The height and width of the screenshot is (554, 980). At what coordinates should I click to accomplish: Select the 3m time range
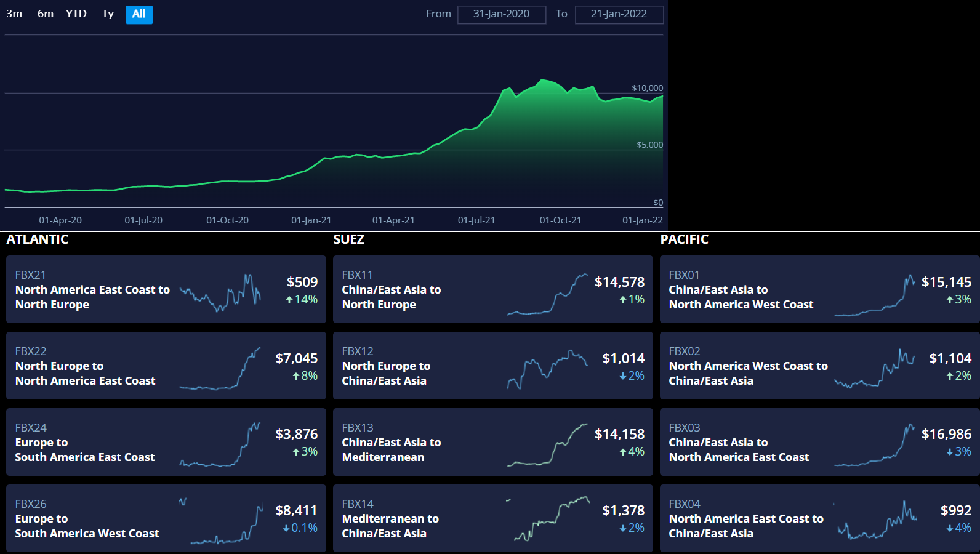pyautogui.click(x=14, y=14)
